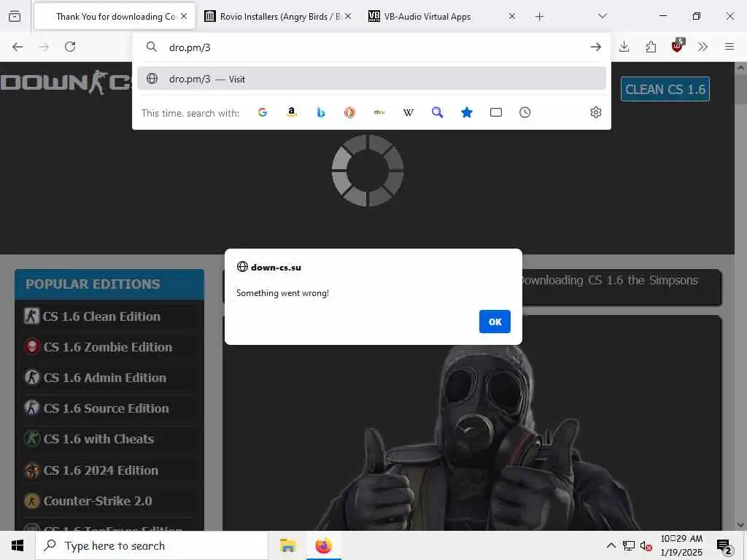This screenshot has width=747, height=560.
Task: Click the Firefox taskbar icon
Action: click(x=323, y=545)
